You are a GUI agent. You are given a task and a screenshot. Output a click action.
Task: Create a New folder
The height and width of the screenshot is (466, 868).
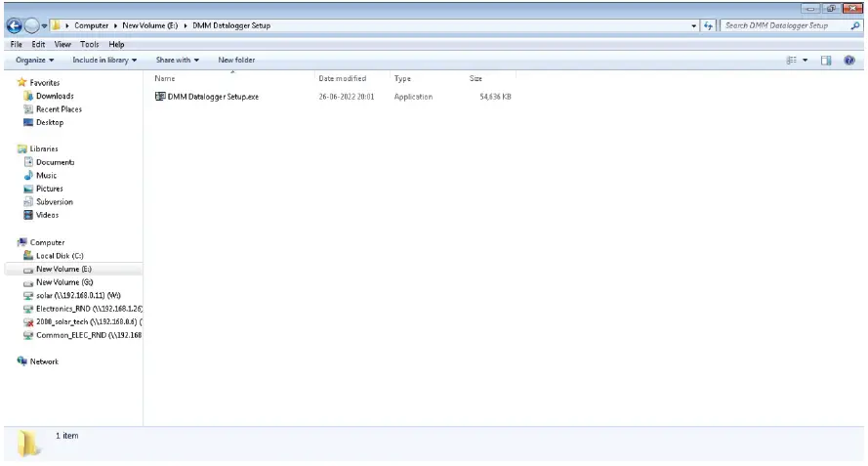pyautogui.click(x=236, y=60)
